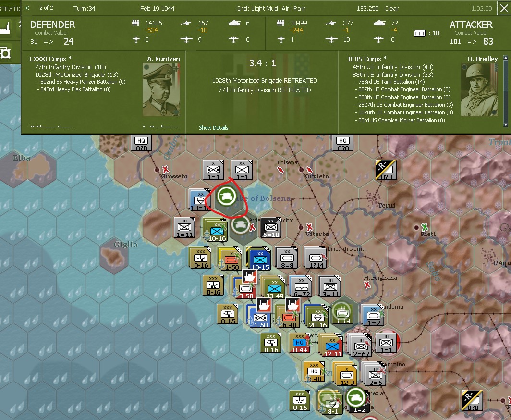The image size is (511, 420).
Task: Click Rieti town green marker
Action: coord(425,227)
